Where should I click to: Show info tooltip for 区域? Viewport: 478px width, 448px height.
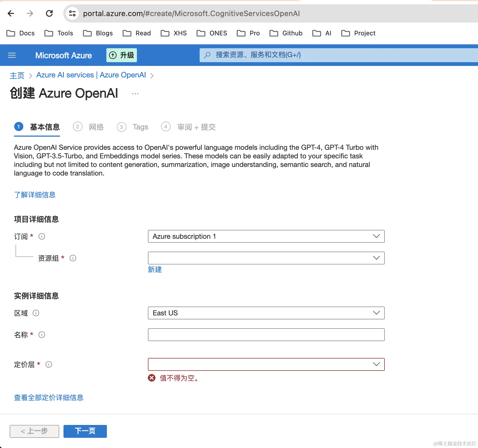coord(36,313)
